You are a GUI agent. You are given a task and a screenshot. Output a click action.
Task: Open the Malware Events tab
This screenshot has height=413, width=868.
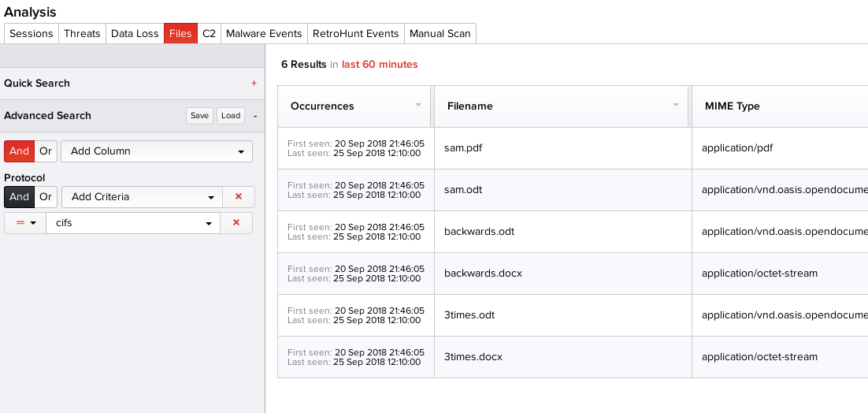tap(264, 33)
